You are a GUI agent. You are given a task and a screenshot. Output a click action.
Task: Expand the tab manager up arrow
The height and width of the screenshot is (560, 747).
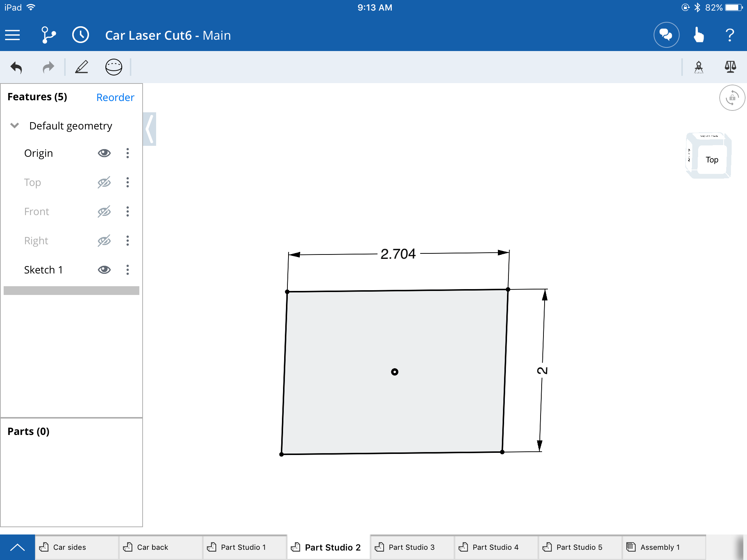pyautogui.click(x=17, y=547)
